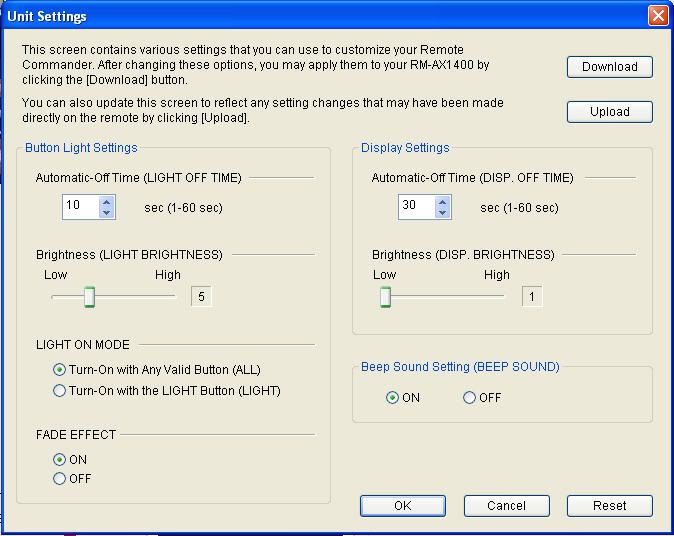Viewport: 674px width, 536px height.
Task: Click the Upload button
Action: pyautogui.click(x=610, y=112)
